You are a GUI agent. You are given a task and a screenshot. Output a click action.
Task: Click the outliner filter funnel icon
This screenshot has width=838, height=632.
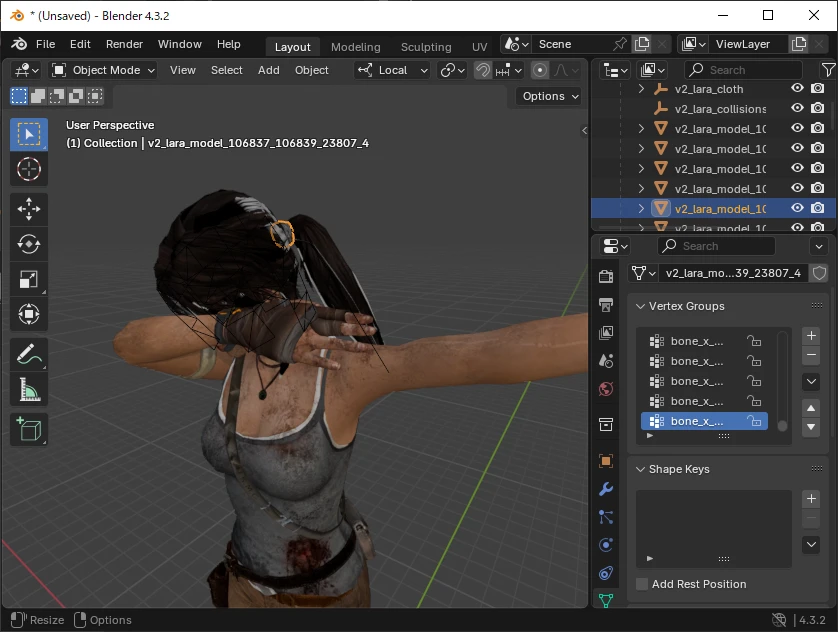pos(827,70)
